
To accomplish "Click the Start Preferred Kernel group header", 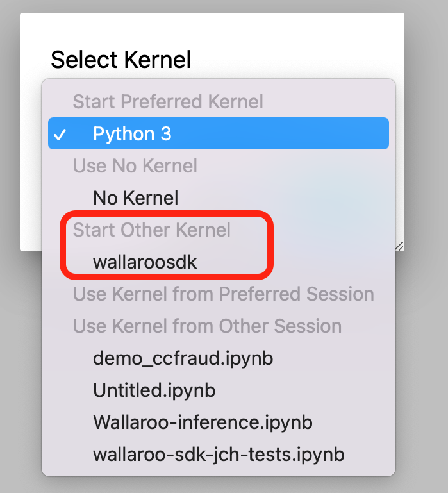I will pyautogui.click(x=168, y=101).
